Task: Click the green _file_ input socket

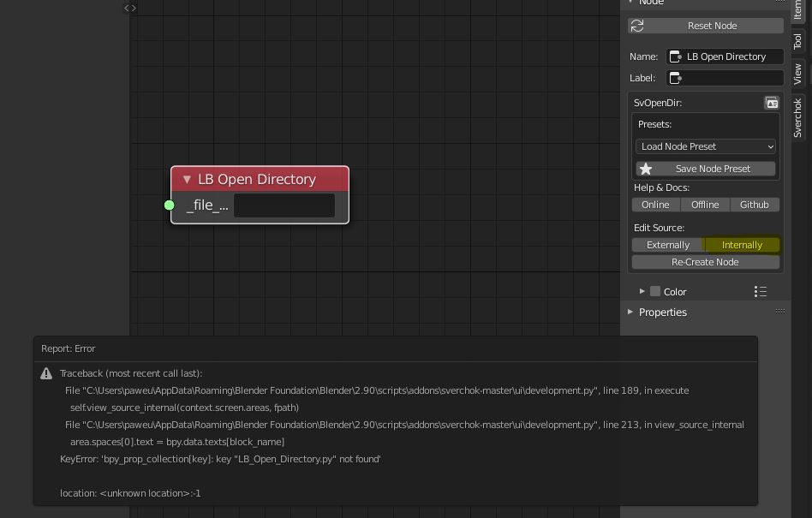Action: (x=170, y=205)
